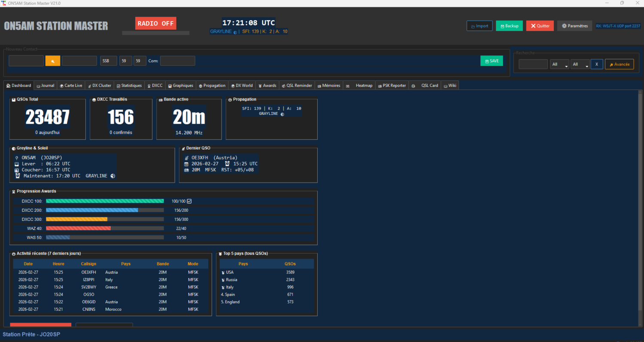The image size is (644, 342).
Task: Select the QSL Reminder tab
Action: pyautogui.click(x=297, y=85)
